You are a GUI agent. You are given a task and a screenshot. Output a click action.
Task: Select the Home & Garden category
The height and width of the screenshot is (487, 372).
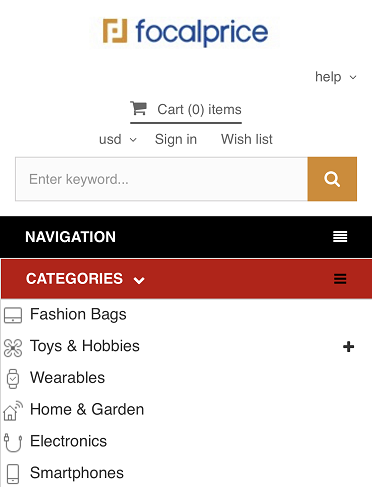(87, 409)
